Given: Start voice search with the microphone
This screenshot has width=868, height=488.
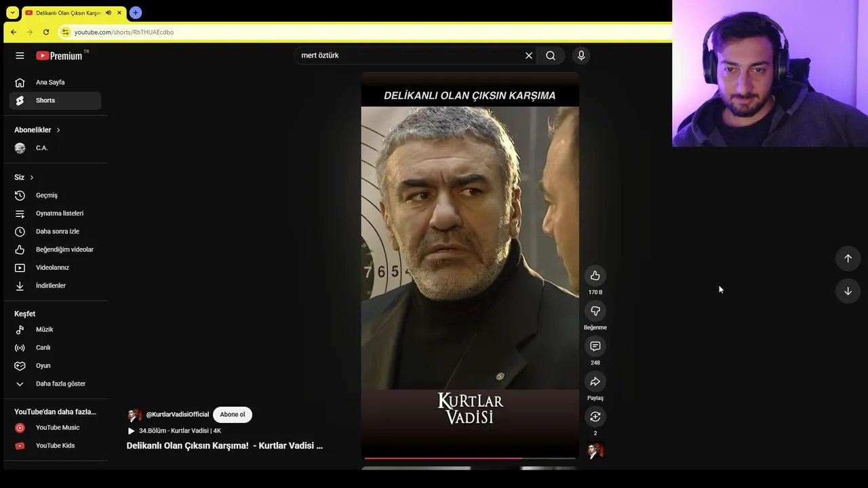Looking at the screenshot, I should 581,56.
